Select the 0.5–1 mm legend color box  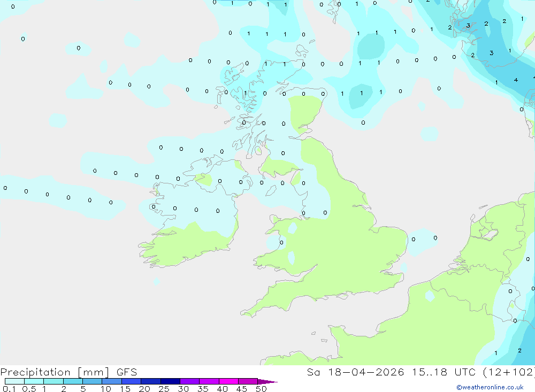[34, 381]
